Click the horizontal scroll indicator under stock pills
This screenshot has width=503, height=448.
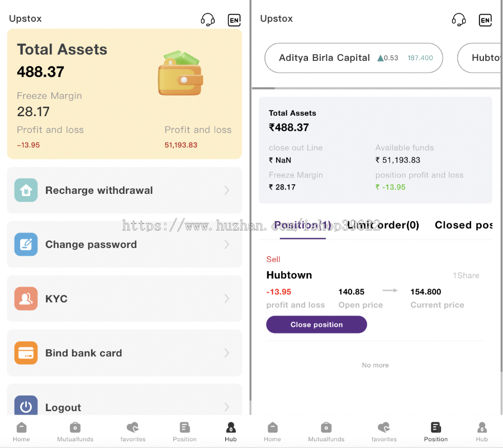tap(263, 88)
